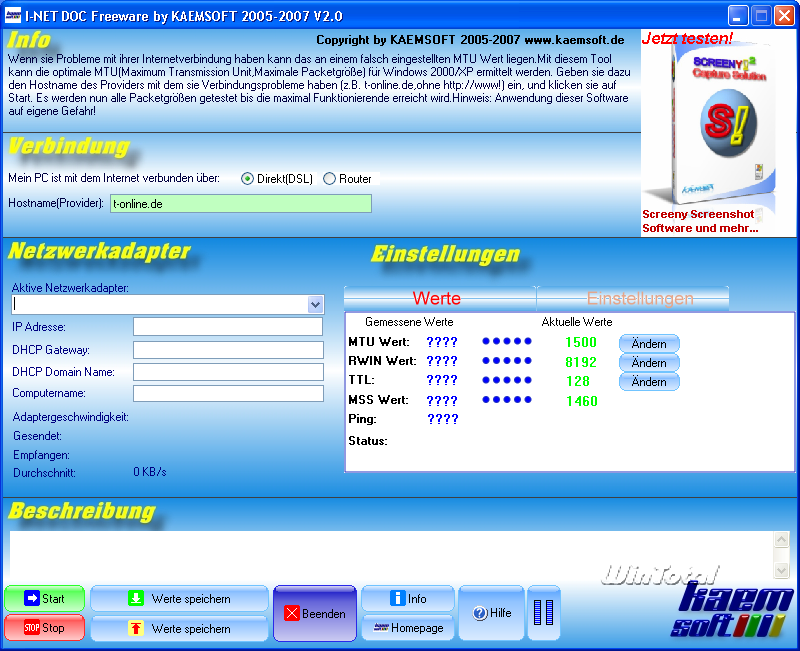The image size is (800, 651).
Task: Click the Gemessene Werte heading
Action: pyautogui.click(x=409, y=322)
